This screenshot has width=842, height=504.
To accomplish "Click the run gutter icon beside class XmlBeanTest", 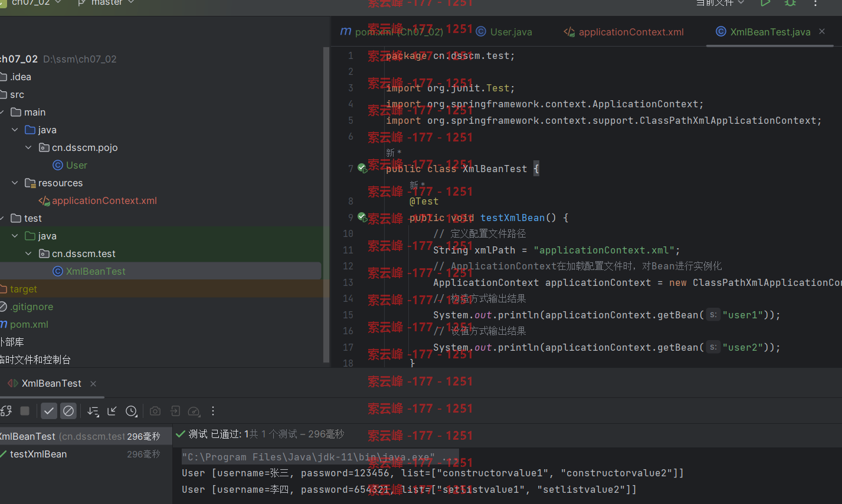I will click(362, 169).
